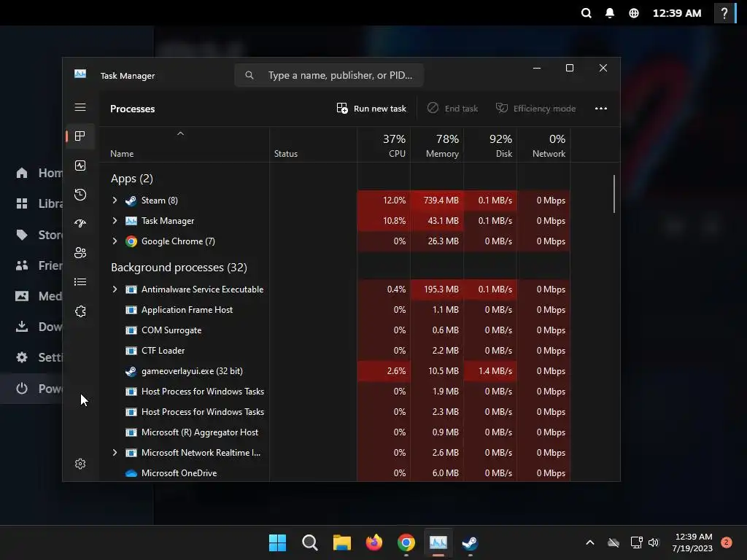Select CTF Loader process
Viewport: 747px width, 560px height.
pos(163,351)
